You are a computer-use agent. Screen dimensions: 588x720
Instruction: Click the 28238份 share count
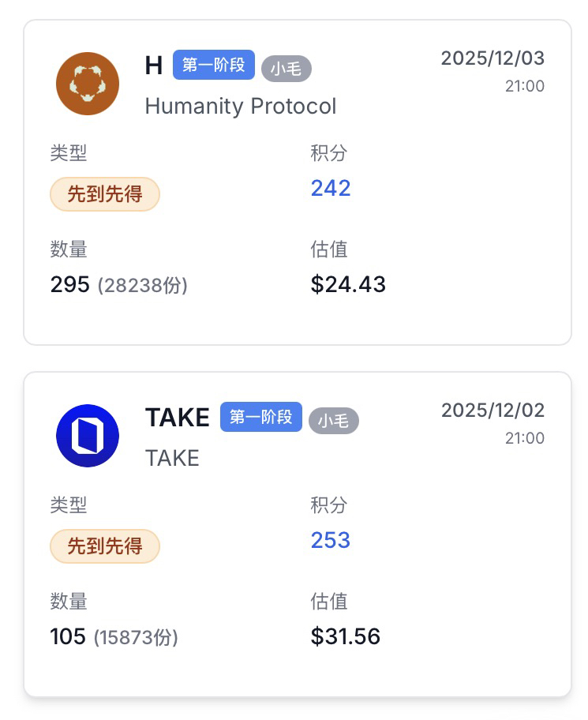click(x=143, y=285)
